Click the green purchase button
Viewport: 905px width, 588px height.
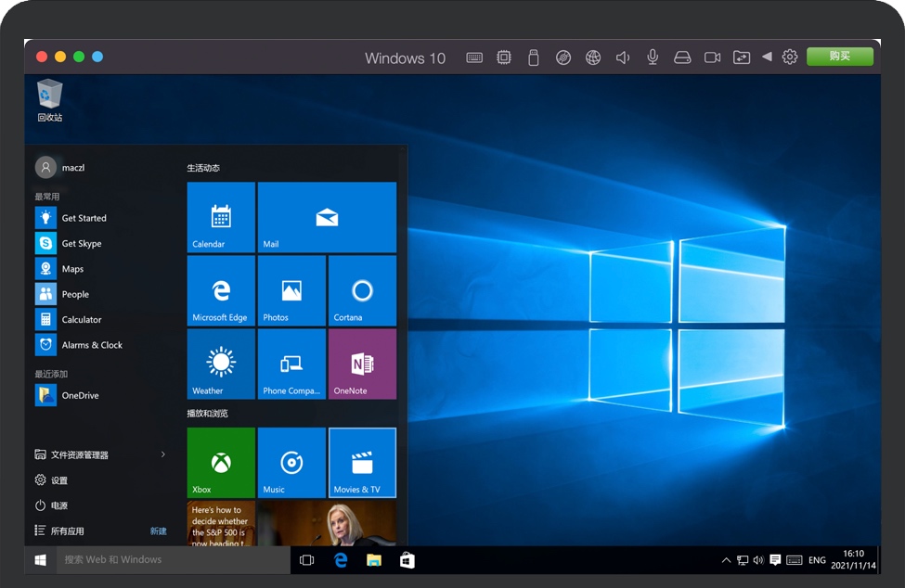coord(839,57)
